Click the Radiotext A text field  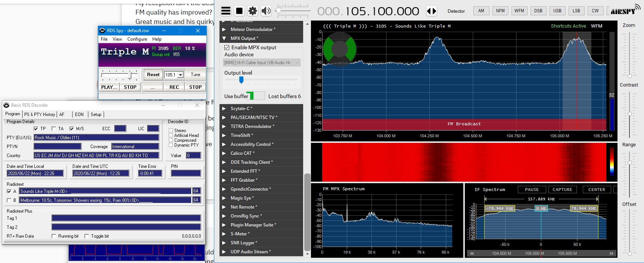click(105, 191)
